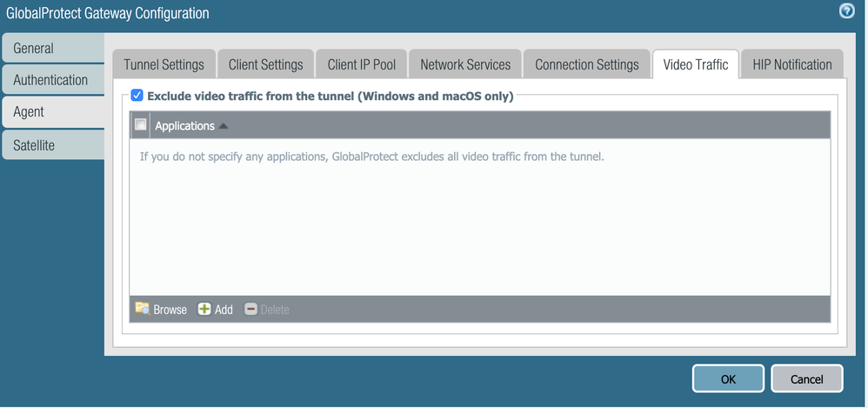The width and height of the screenshot is (868, 408).
Task: Open the help icon in title bar
Action: click(846, 10)
